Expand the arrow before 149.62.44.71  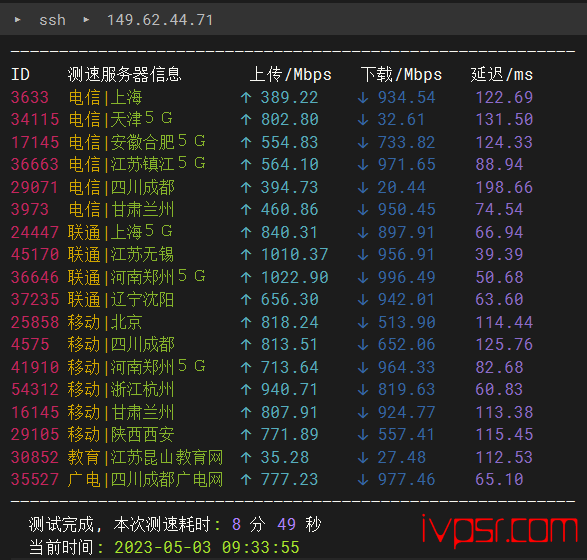coord(86,19)
